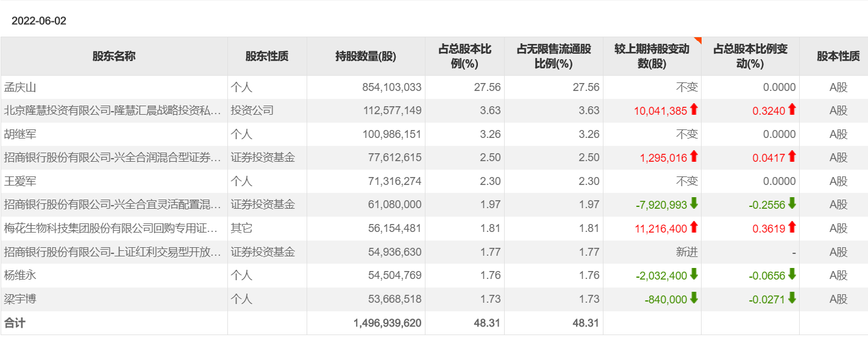
Task: Click the 股本性质 column header
Action: tap(838, 56)
